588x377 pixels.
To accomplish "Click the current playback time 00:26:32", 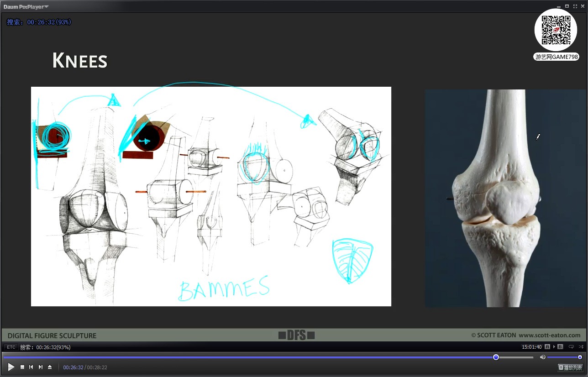I will [73, 367].
